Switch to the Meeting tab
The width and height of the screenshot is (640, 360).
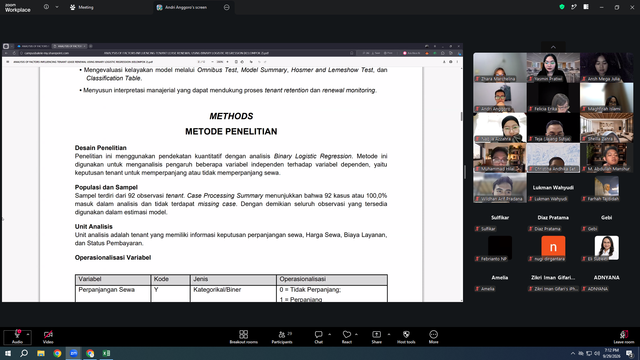[82, 7]
